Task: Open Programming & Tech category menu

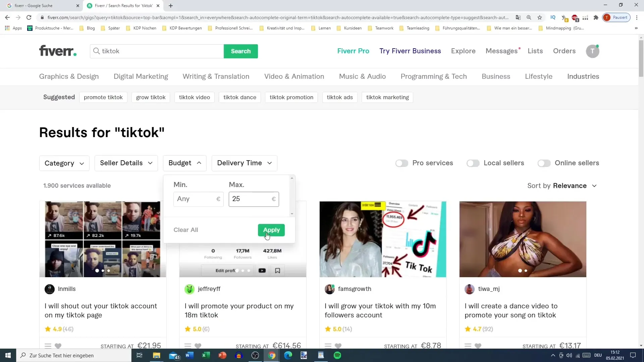Action: (434, 76)
